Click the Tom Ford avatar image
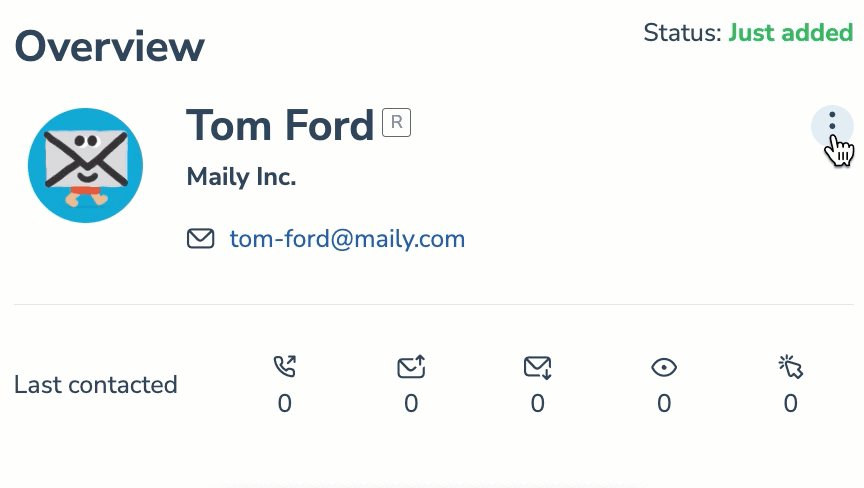Screen dimensions: 864x488 [x=85, y=165]
